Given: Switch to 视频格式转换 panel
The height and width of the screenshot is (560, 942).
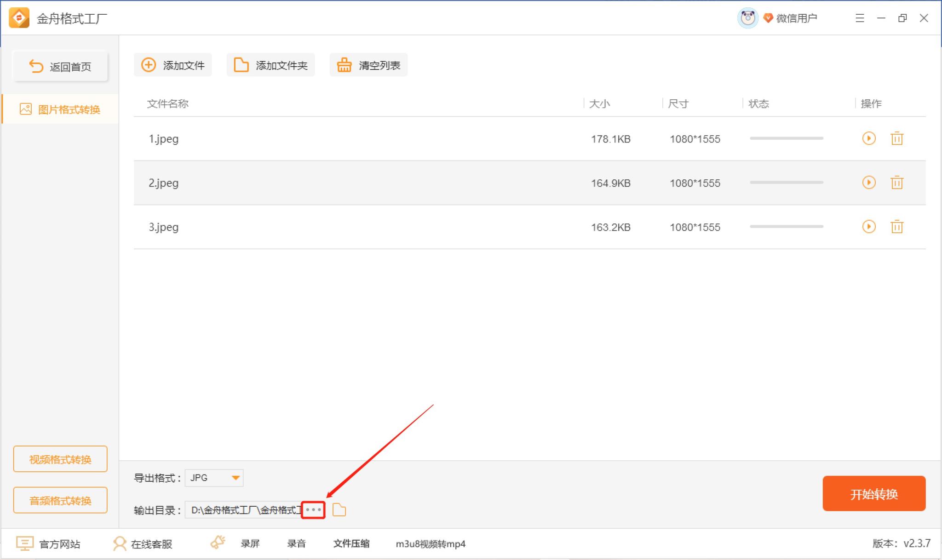Looking at the screenshot, I should tap(60, 459).
